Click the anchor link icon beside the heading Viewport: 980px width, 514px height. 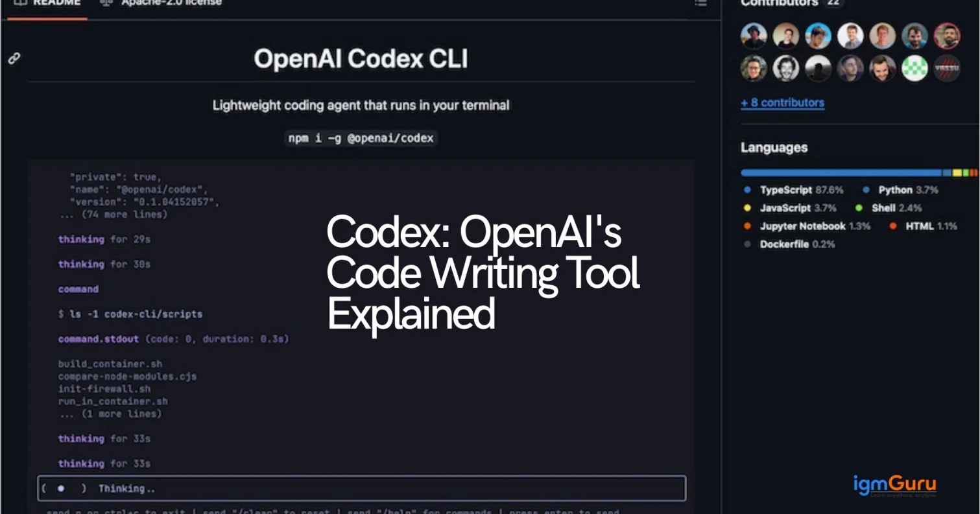(14, 59)
